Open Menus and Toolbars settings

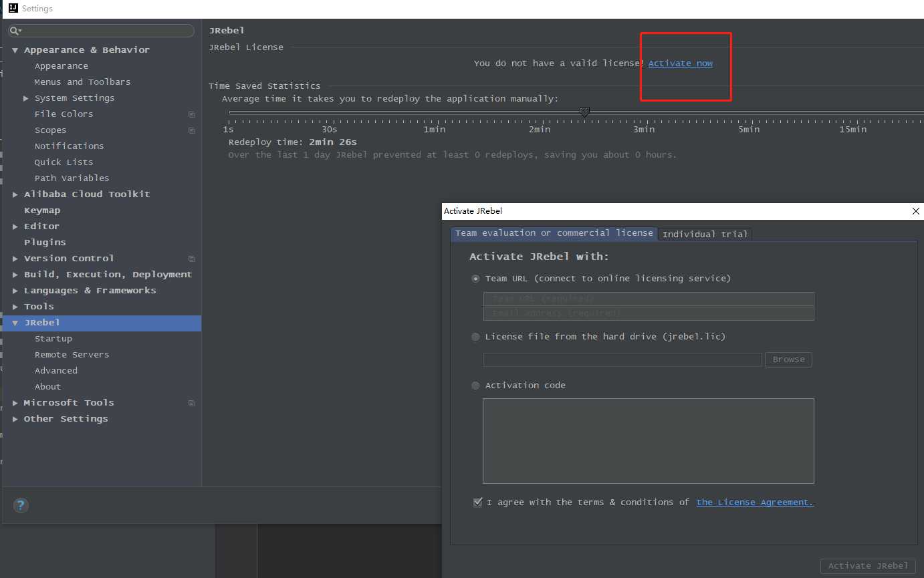coord(82,82)
